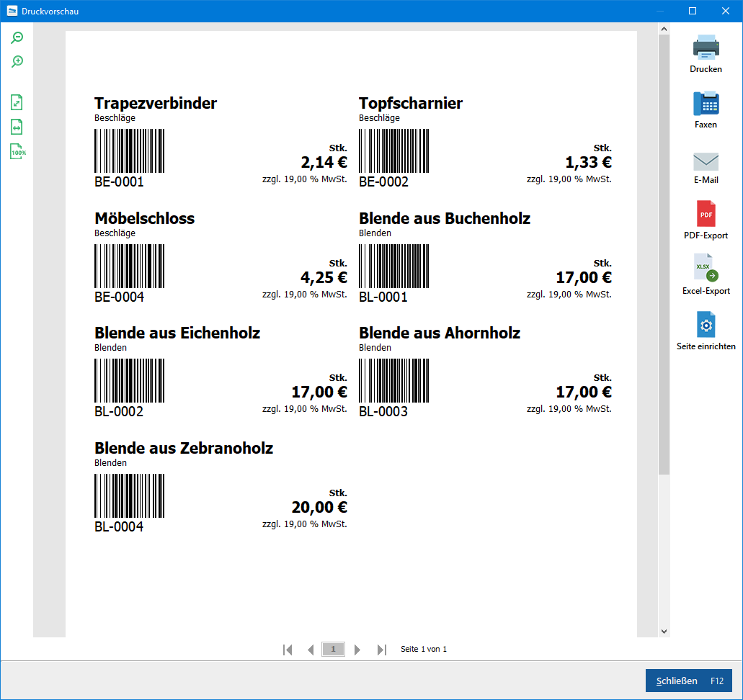The image size is (743, 700).
Task: Click the article number BE-0001
Action: point(119,182)
